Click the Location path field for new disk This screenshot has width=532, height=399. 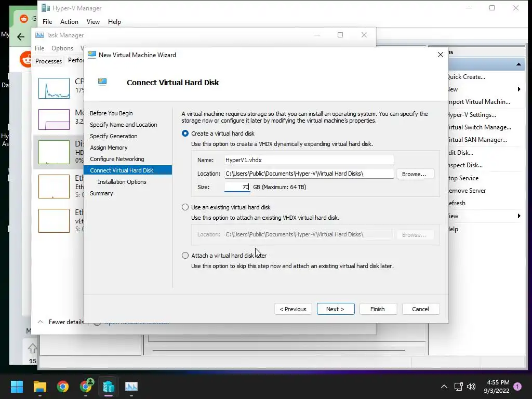(309, 174)
